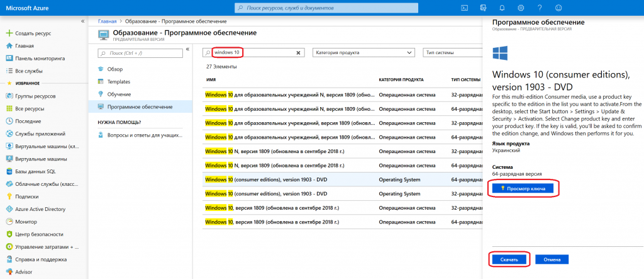Sort by ИМЯ column header

pos(211,80)
